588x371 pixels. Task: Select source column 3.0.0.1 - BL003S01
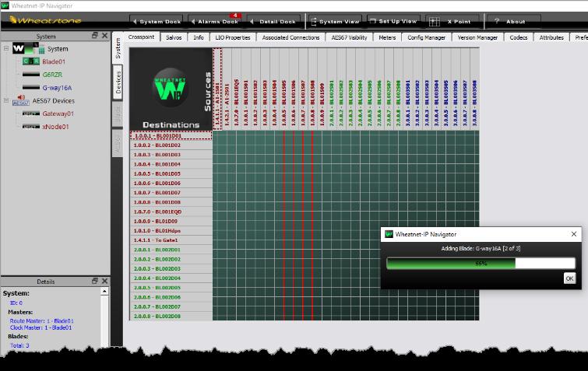(408, 89)
